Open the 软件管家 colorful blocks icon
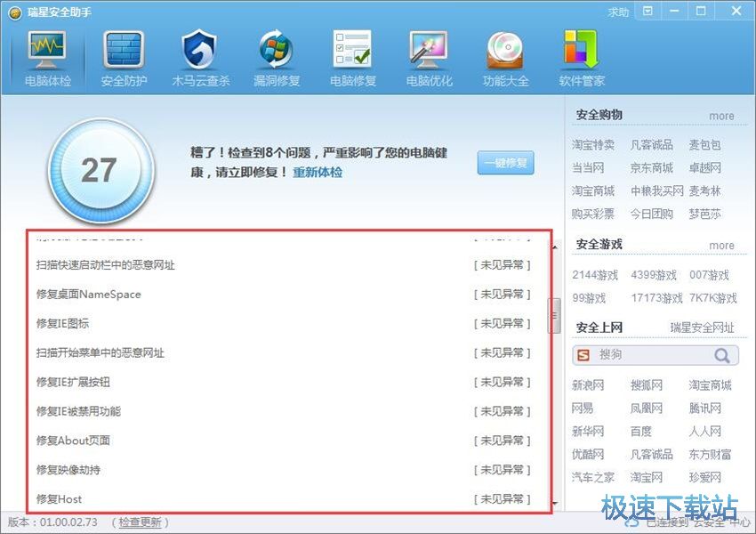The image size is (756, 534). click(581, 49)
